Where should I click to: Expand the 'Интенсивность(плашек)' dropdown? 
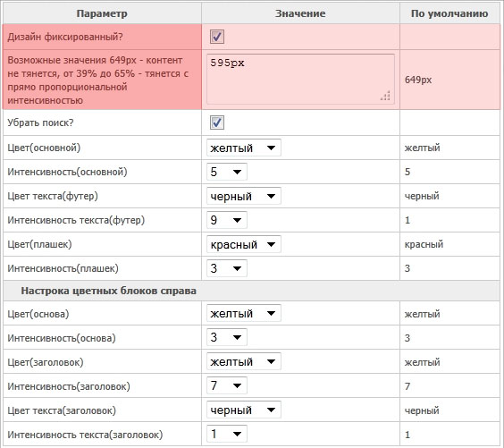click(x=227, y=268)
